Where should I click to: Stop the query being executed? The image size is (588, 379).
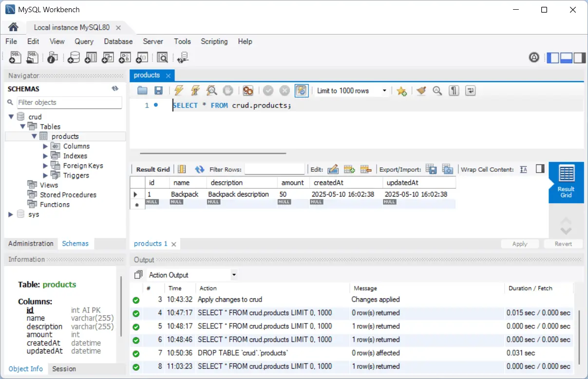coord(228,90)
